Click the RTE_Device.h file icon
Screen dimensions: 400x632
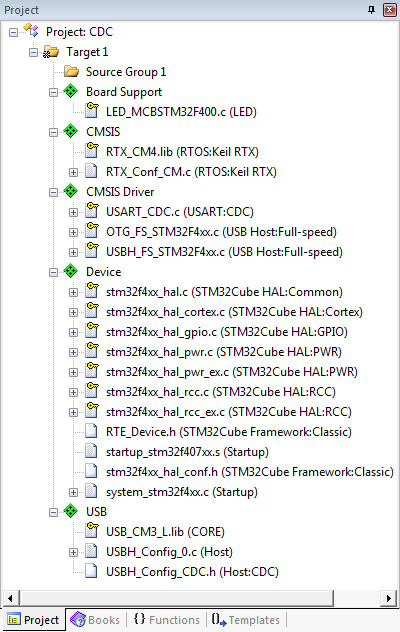point(92,431)
